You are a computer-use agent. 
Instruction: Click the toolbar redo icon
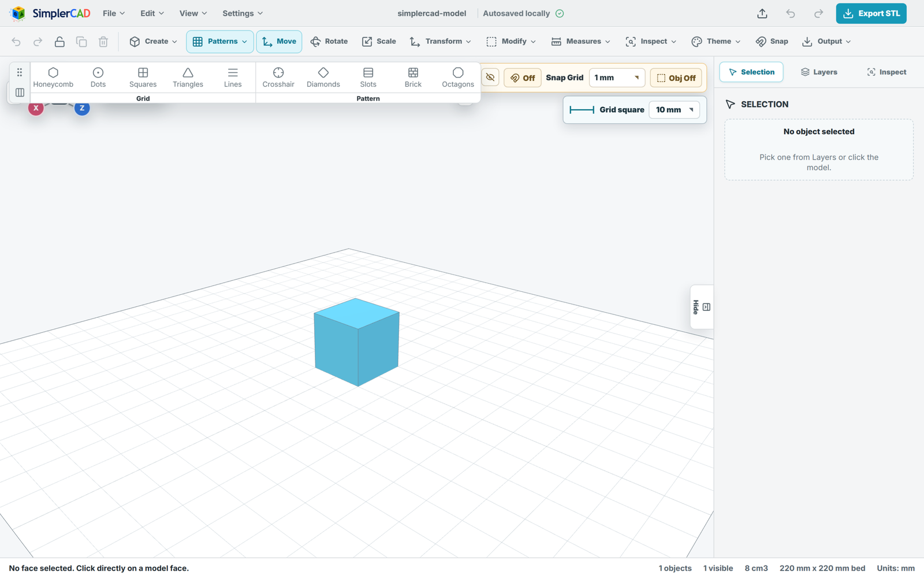[x=38, y=42]
